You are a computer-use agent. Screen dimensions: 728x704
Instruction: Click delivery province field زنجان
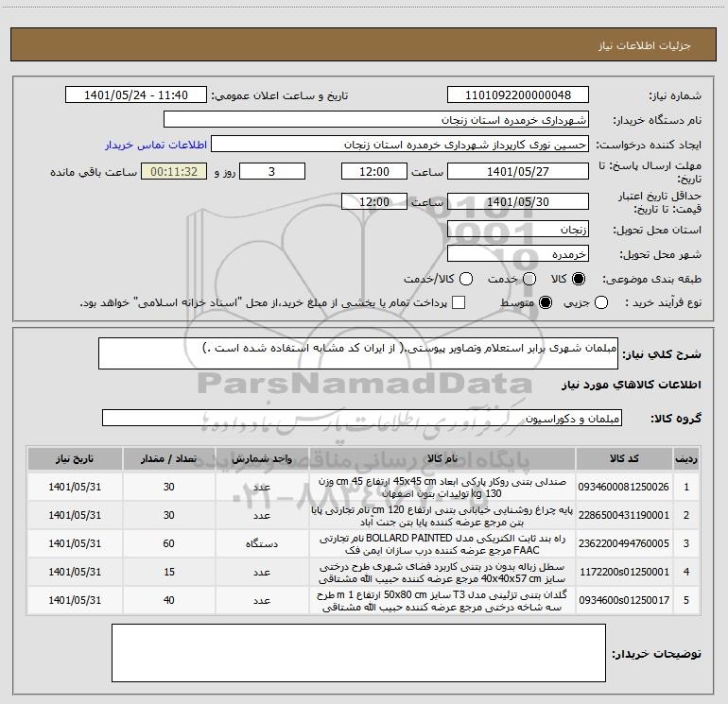[x=518, y=230]
